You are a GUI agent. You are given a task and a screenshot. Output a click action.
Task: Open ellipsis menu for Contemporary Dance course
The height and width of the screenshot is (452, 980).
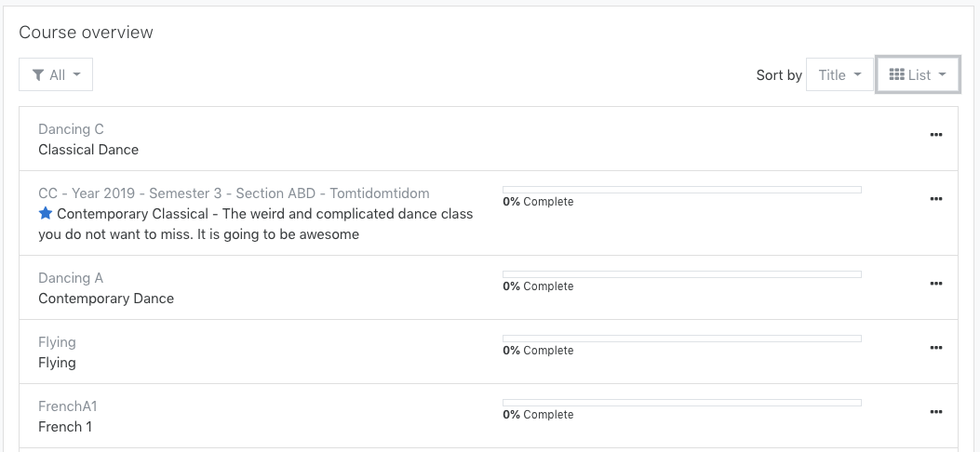click(x=935, y=284)
